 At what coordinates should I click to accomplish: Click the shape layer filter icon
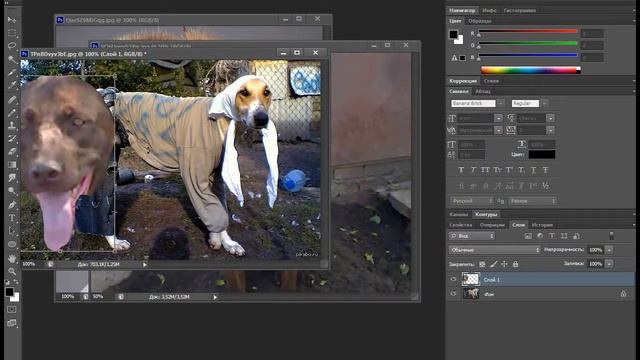coord(564,236)
